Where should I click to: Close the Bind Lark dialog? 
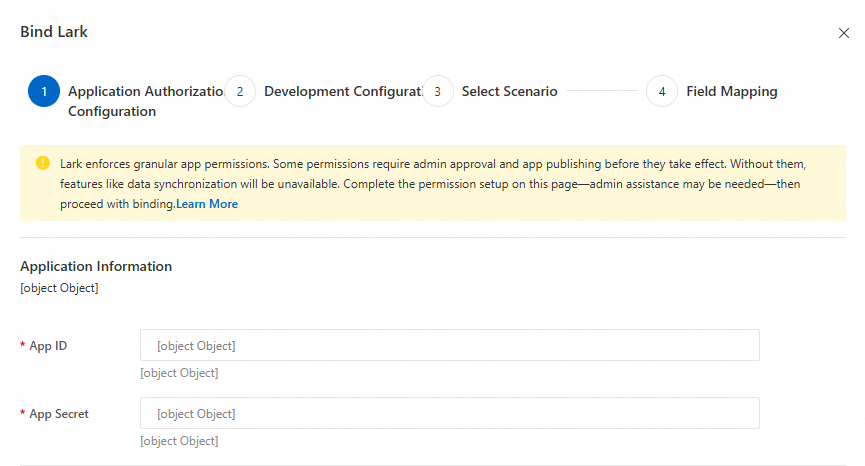(843, 33)
